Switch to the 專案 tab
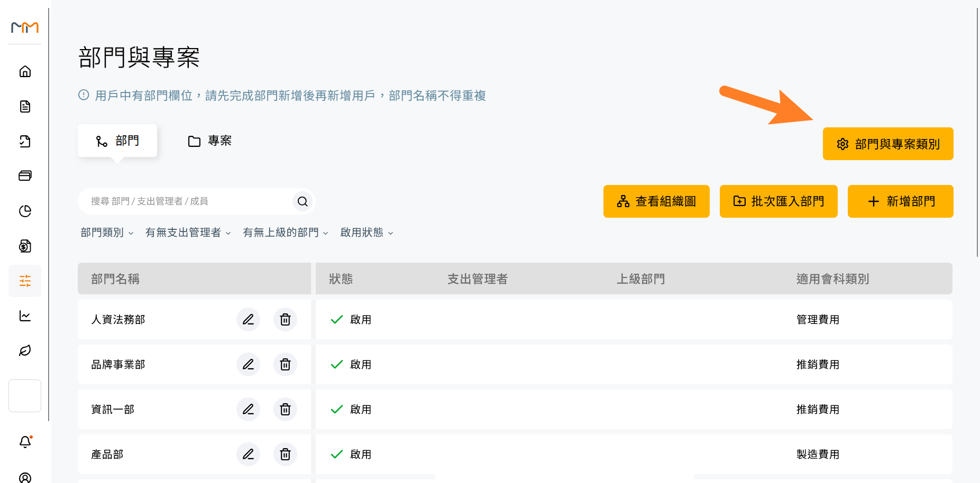 pos(210,141)
